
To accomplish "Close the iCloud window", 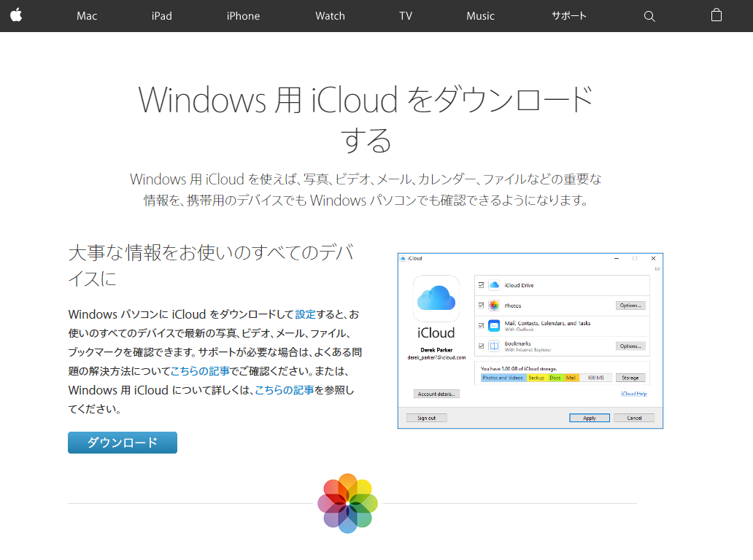I will pyautogui.click(x=653, y=258).
